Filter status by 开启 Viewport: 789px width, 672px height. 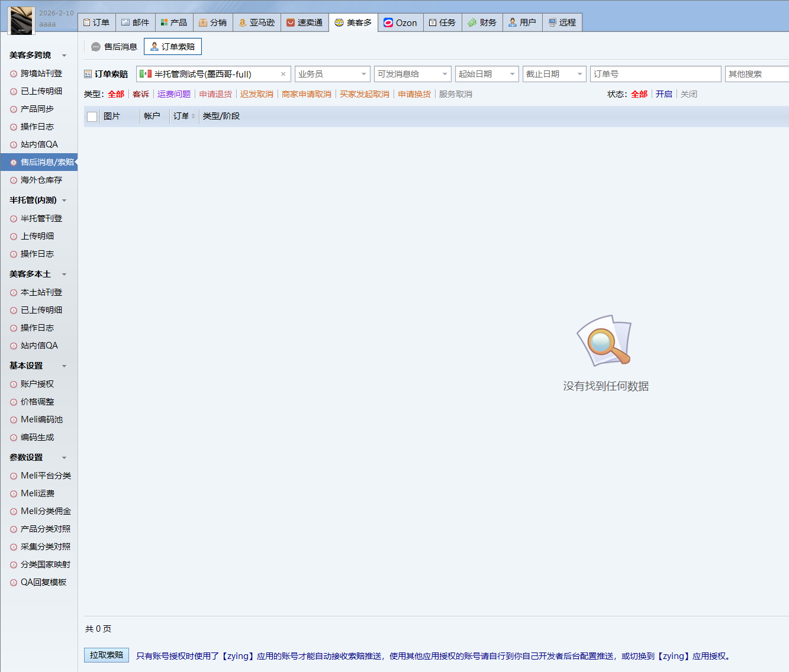[664, 94]
